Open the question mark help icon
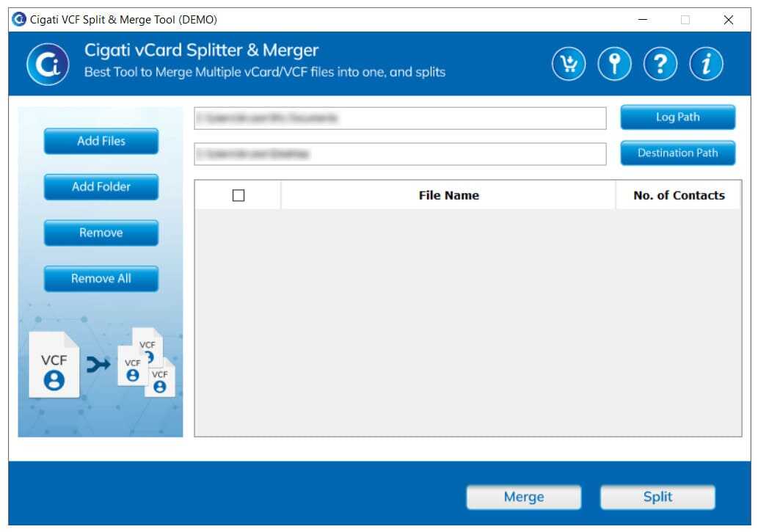Image resolution: width=758 pixels, height=532 pixels. click(660, 64)
